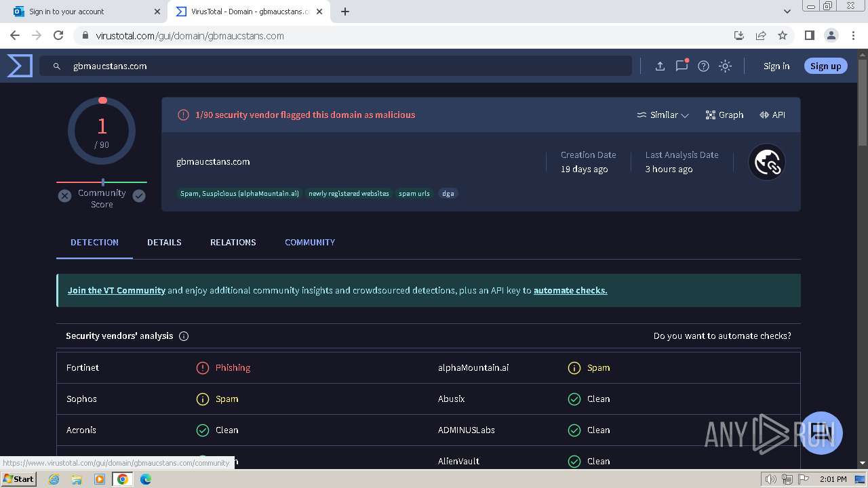Open the API option
Screen dimensions: 868x488
pos(772,115)
